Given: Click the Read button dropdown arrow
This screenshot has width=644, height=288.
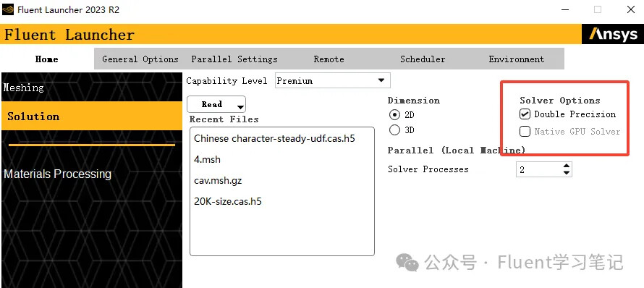Looking at the screenshot, I should pyautogui.click(x=241, y=107).
